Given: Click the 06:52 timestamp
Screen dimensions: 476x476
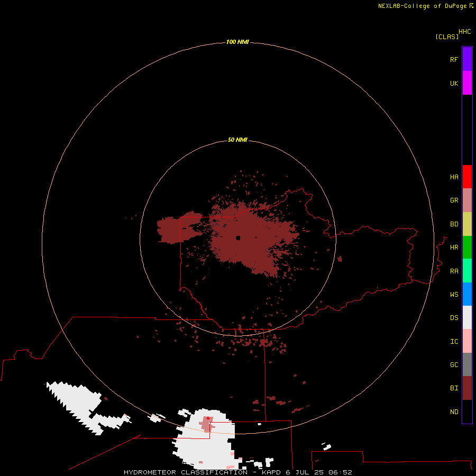Looking at the screenshot, I should pyautogui.click(x=340, y=472).
